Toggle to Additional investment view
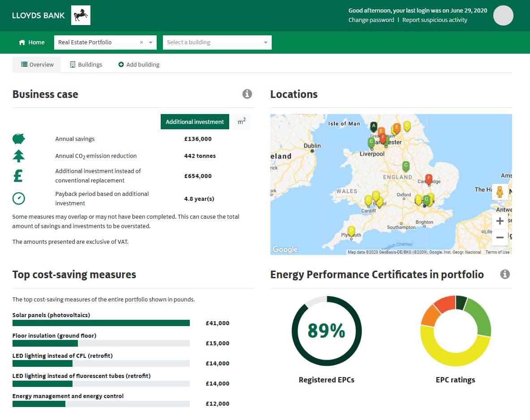Viewport: 530px width, 420px height. pos(195,122)
